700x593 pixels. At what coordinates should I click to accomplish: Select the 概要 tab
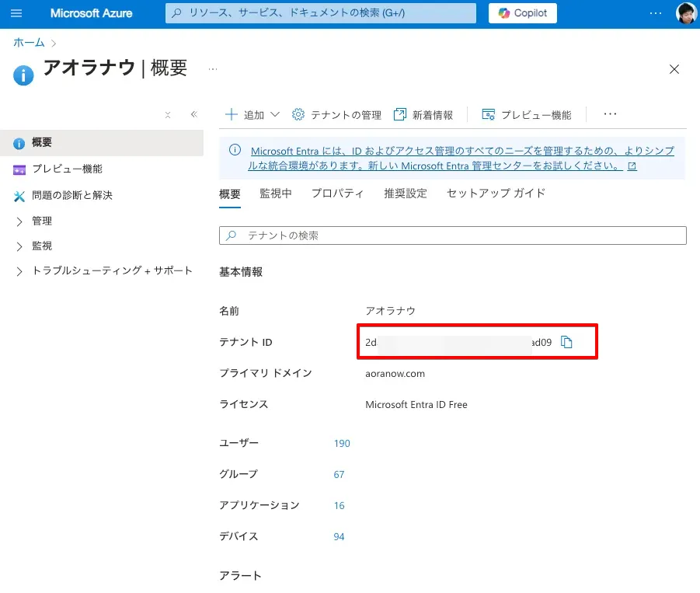[230, 194]
